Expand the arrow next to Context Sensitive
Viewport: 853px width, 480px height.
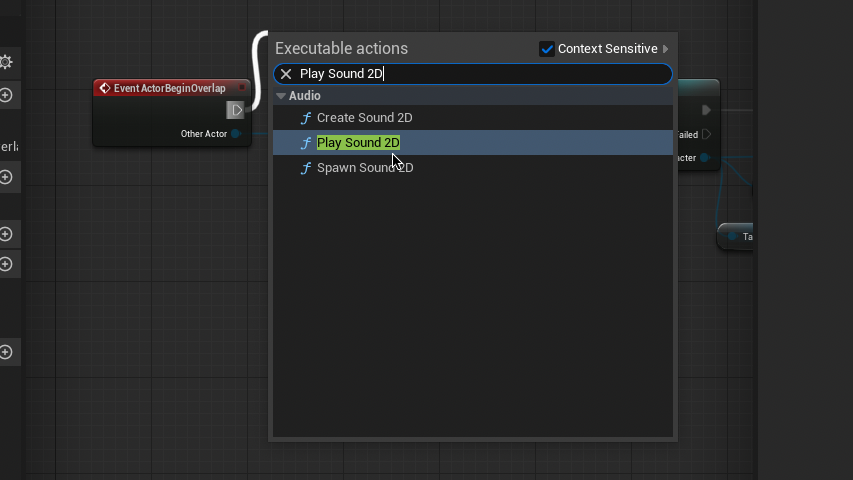[x=666, y=49]
